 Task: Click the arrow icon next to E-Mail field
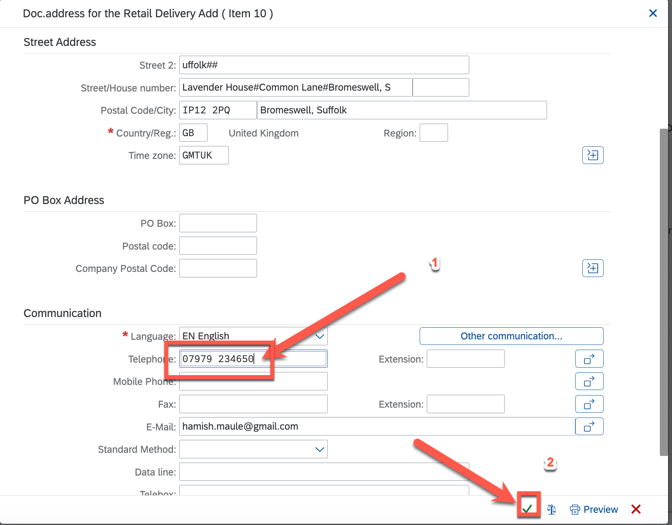coord(589,427)
